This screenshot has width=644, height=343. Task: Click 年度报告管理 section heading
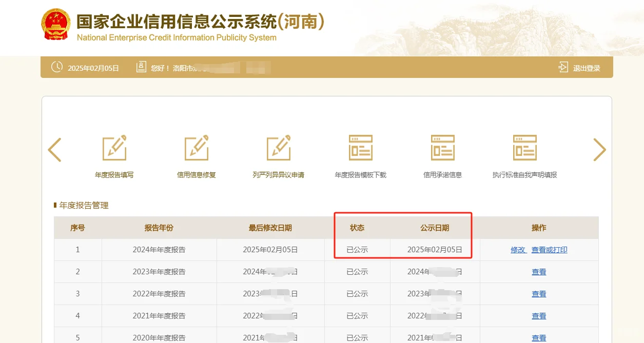pos(84,205)
